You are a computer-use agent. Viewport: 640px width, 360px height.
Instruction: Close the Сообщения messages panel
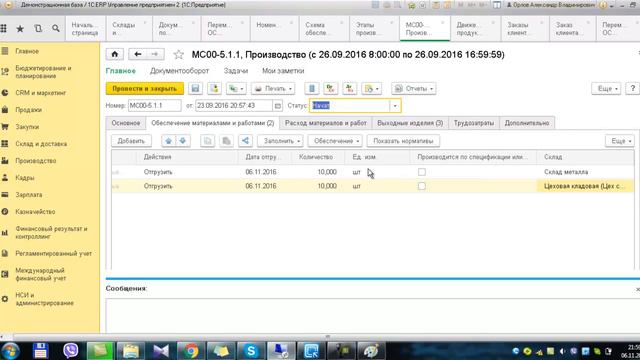point(637,289)
